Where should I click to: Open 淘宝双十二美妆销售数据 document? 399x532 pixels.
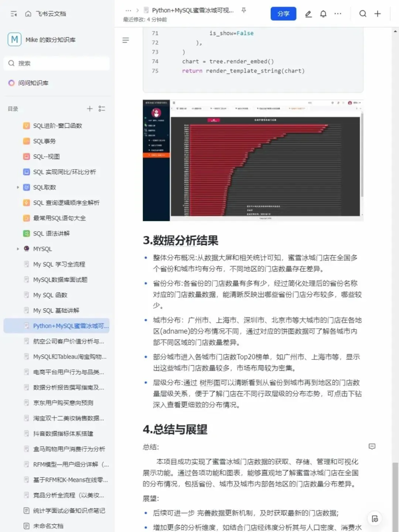[69, 418]
